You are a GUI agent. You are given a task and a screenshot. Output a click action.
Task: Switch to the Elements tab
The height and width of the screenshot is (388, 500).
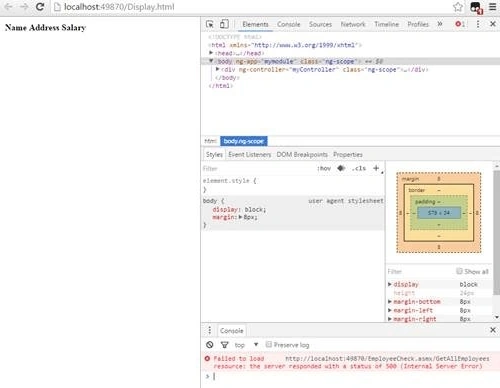click(x=255, y=24)
